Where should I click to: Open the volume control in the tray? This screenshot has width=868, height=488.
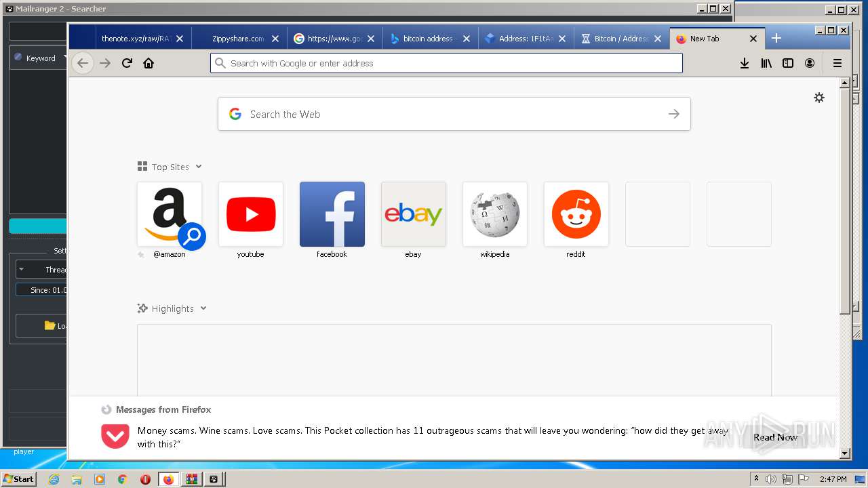[x=771, y=479]
